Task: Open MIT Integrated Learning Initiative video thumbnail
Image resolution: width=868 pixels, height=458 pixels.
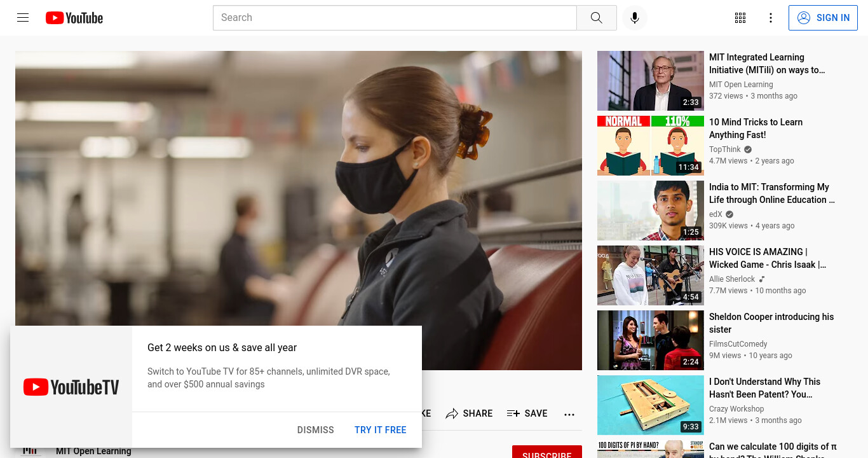Action: tap(651, 81)
